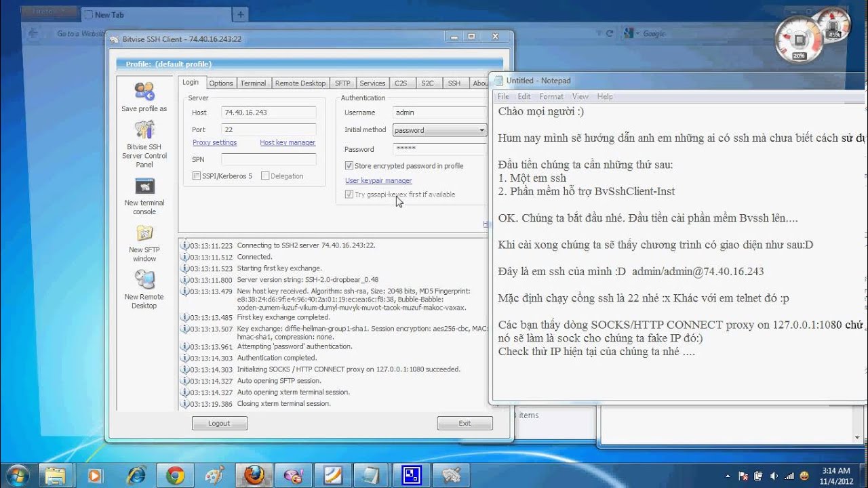
Task: Click the blue square recorder taskbar icon
Action: 412,475
